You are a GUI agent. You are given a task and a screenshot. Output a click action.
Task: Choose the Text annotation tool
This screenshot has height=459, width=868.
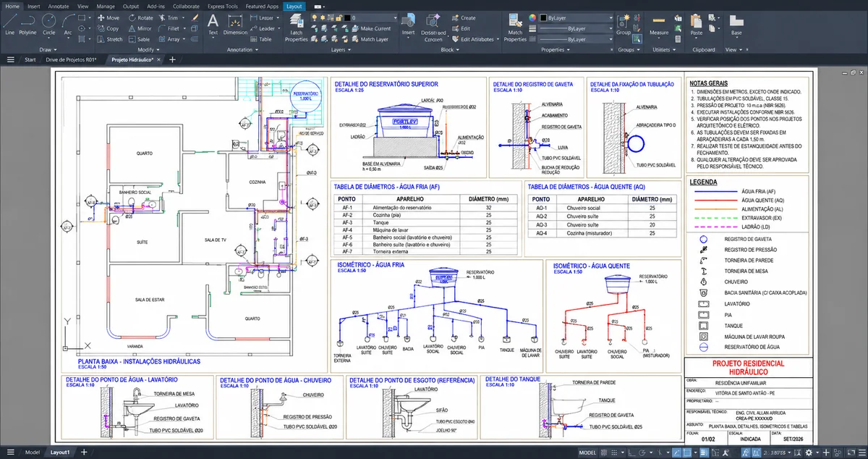pos(213,24)
